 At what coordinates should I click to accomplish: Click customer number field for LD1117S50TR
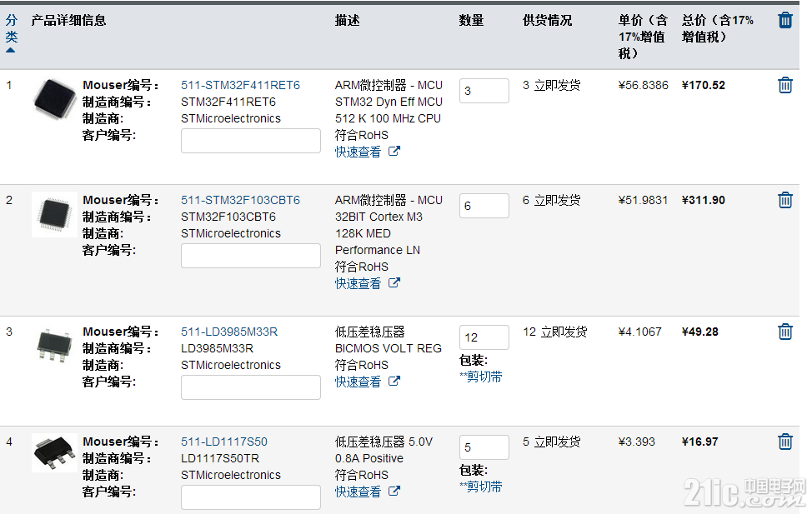[251, 497]
